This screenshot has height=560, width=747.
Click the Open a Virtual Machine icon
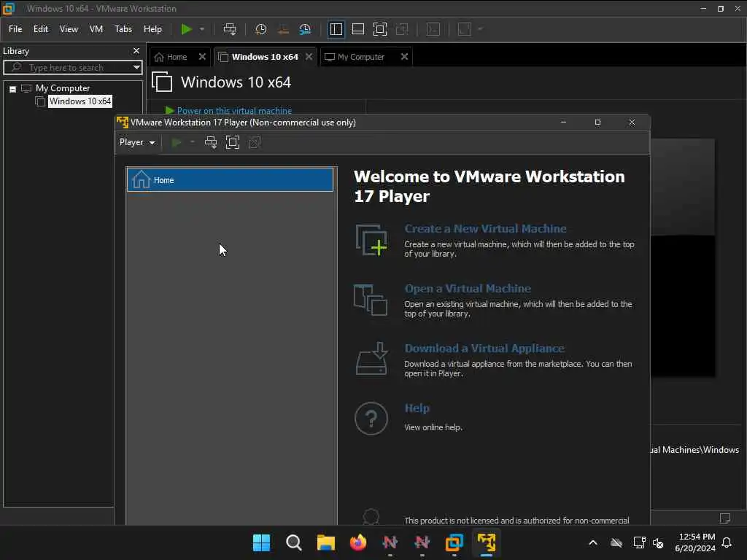(371, 300)
